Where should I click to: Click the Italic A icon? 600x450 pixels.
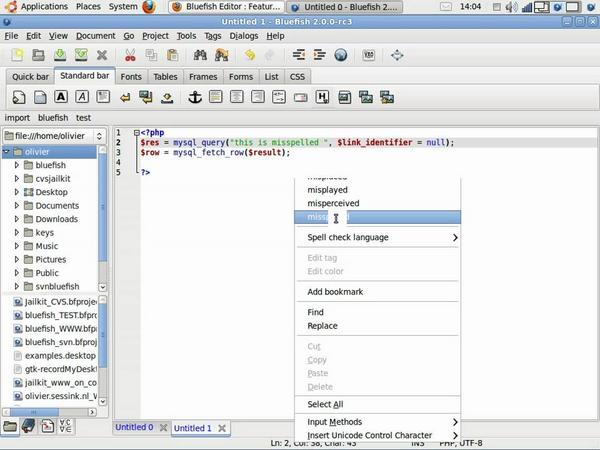[x=82, y=97]
